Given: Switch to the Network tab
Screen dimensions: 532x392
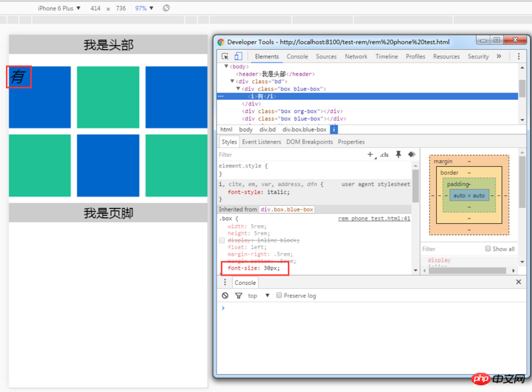Looking at the screenshot, I should (356, 56).
